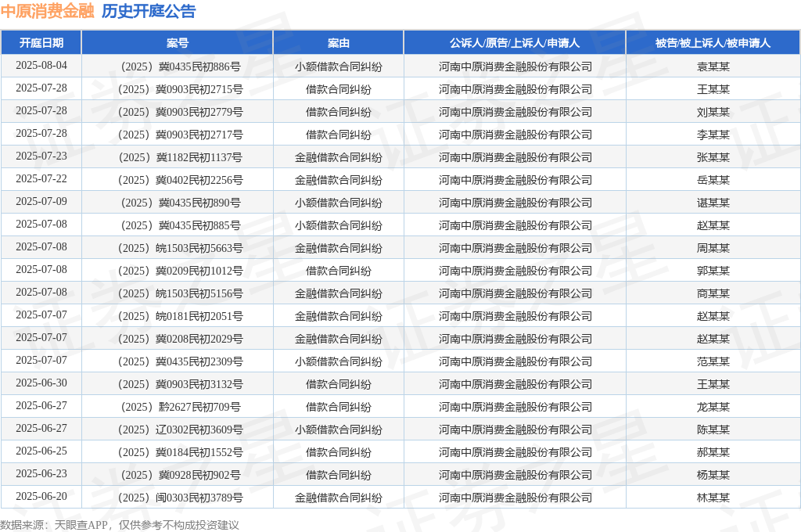The height and width of the screenshot is (532, 801).
Task: Select the heading 历史开庭公告
Action: tap(149, 11)
